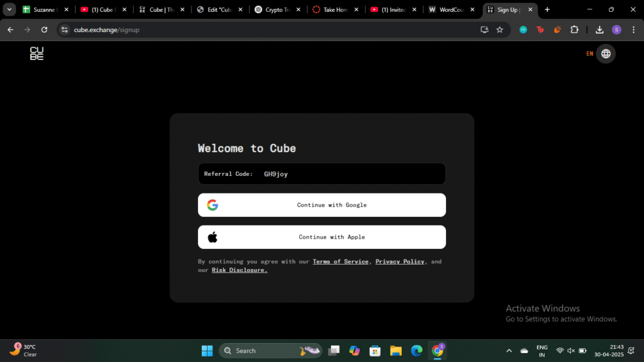Open the notifications bell icon
This screenshot has width=644, height=362.
pos(631,351)
